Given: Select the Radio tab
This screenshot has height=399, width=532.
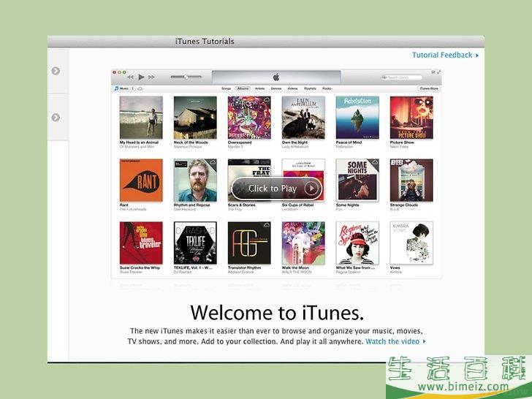Looking at the screenshot, I should click(x=327, y=88).
